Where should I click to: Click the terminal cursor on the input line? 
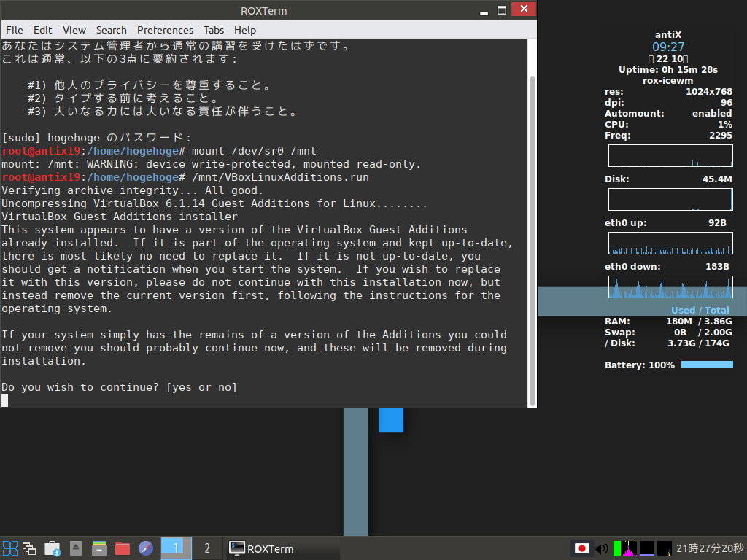(5, 400)
